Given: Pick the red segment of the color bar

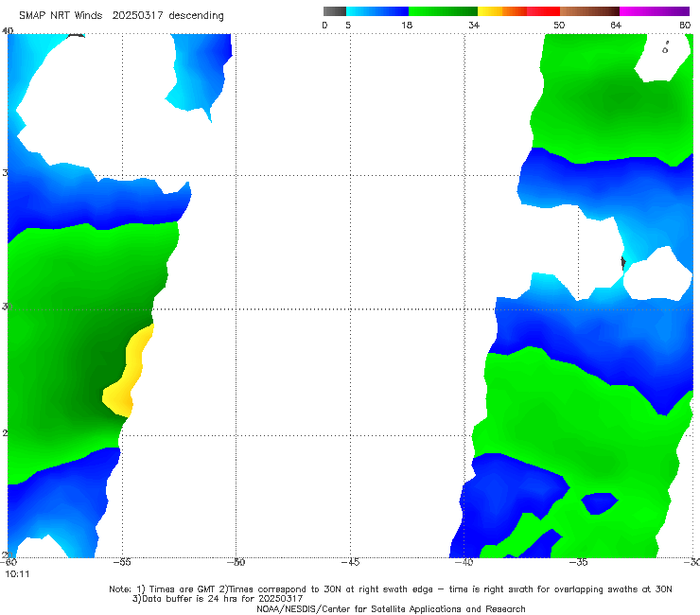Looking at the screenshot, I should pos(543,11).
